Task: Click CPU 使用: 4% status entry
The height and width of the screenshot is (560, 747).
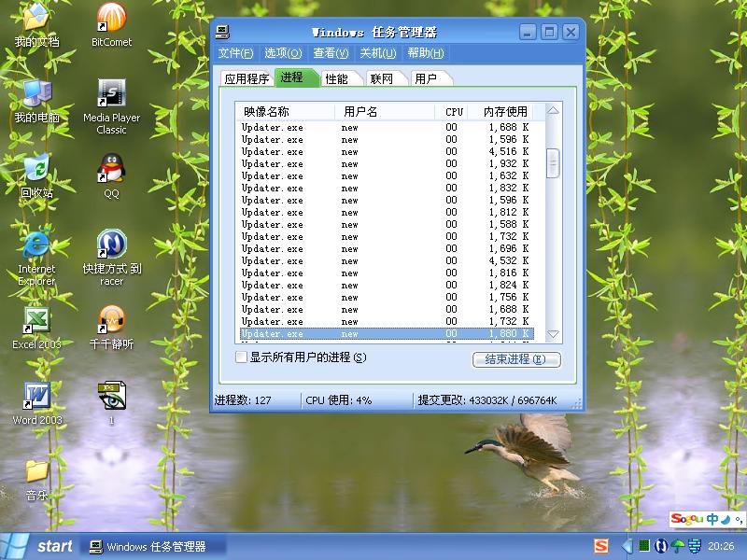Action: tap(339, 400)
